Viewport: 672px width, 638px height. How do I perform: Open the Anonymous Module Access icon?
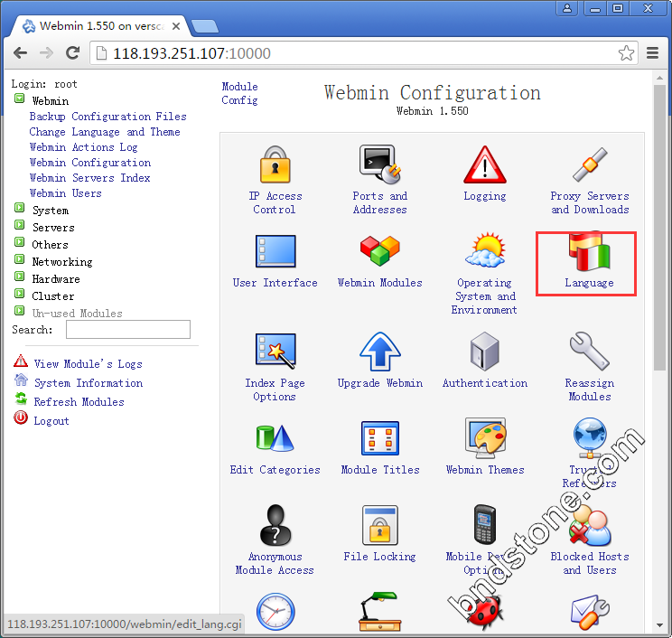(275, 525)
